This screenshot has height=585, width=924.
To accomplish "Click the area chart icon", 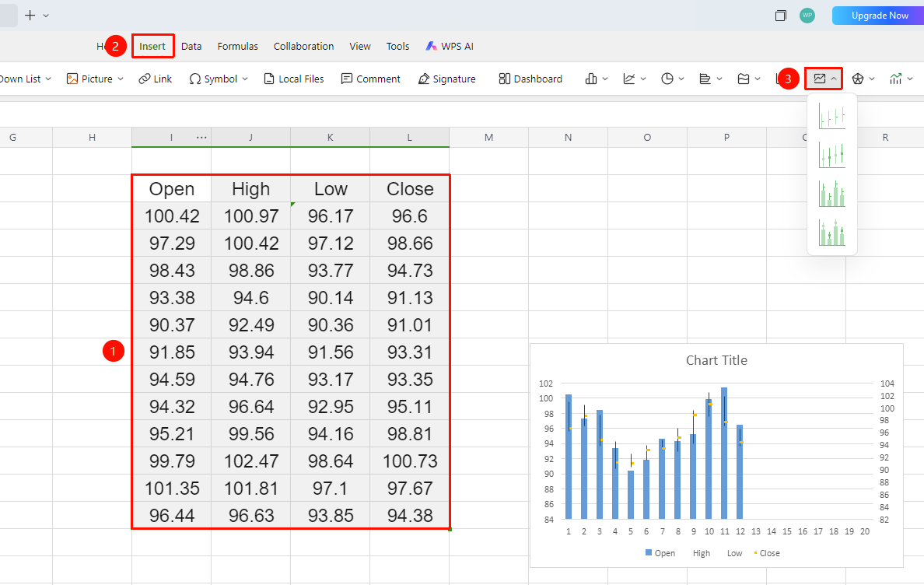I will pos(744,79).
